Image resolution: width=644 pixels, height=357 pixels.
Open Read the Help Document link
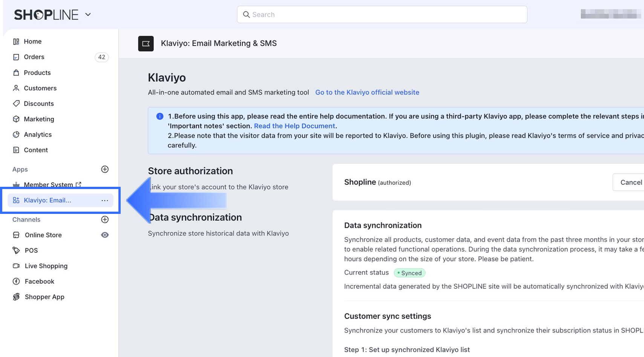[294, 126]
